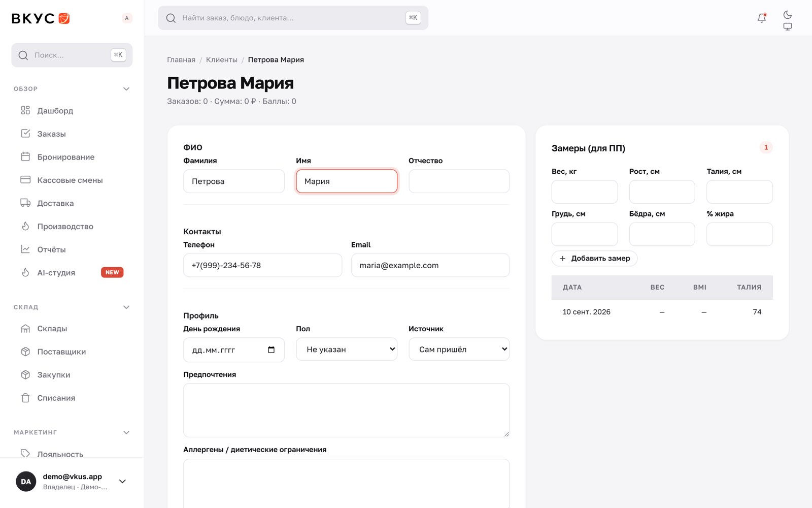Click the Вес, кг input

585,192
